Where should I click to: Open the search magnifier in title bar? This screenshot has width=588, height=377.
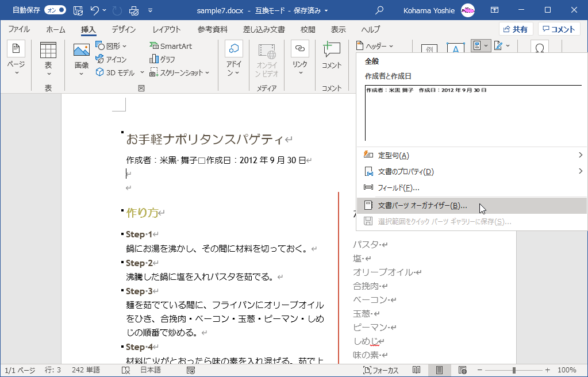click(379, 10)
